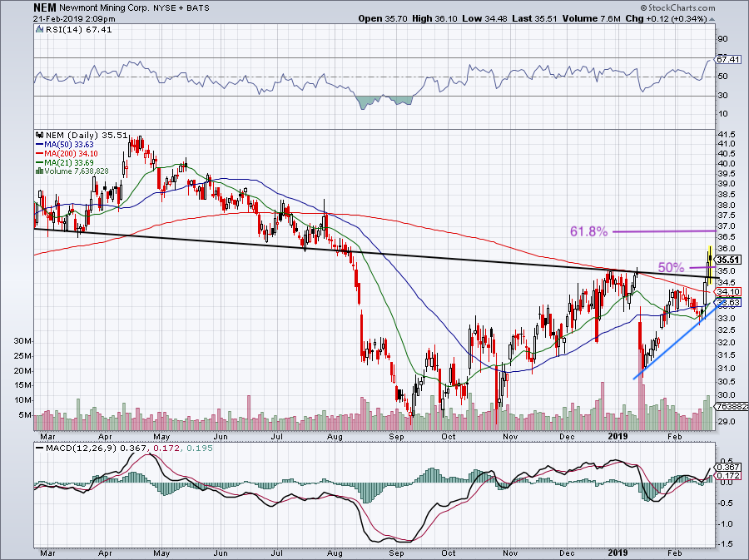749x560 pixels.
Task: Click the MA(50) 33.63 legend entry
Action: [69, 144]
